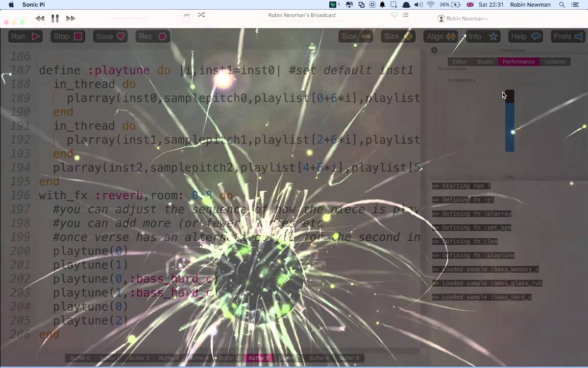
Task: Click the hat-shaped menu bar icon
Action: click(406, 5)
